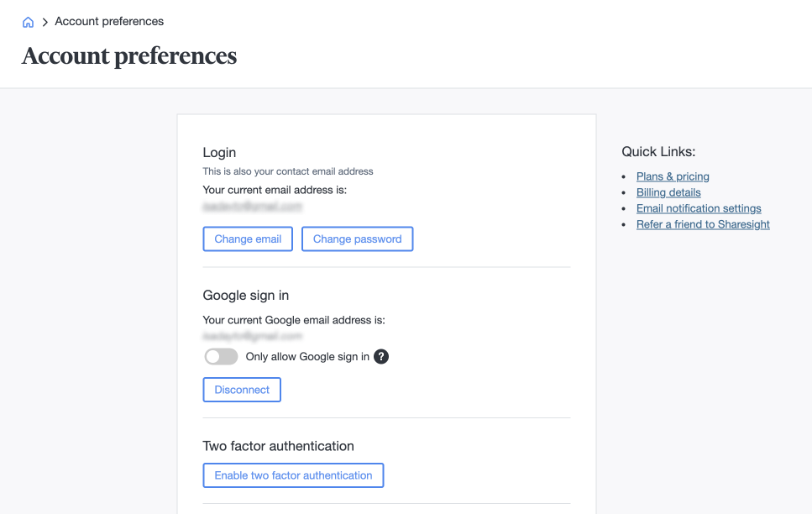This screenshot has height=514, width=812.
Task: Disconnect the linked Google account
Action: click(x=241, y=389)
